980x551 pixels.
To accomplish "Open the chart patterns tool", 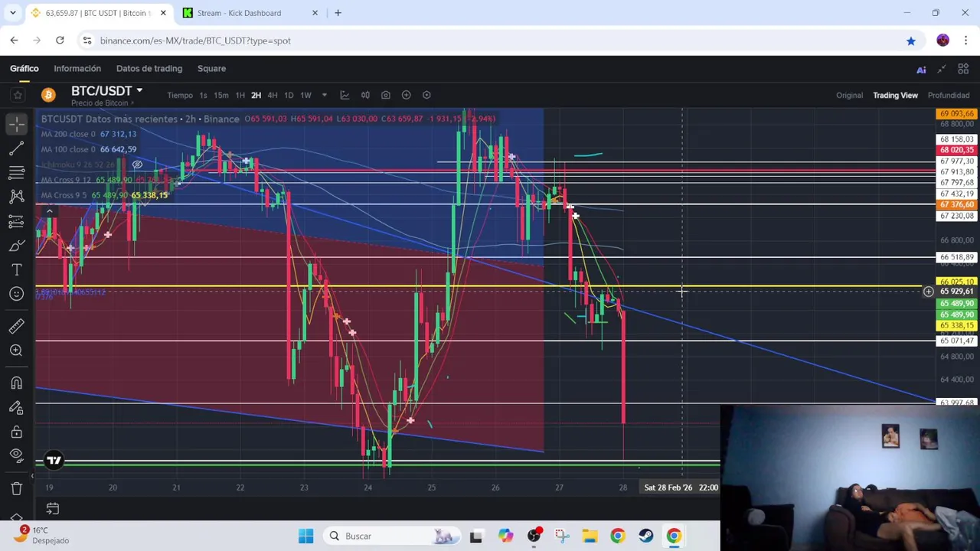I will click(x=16, y=197).
